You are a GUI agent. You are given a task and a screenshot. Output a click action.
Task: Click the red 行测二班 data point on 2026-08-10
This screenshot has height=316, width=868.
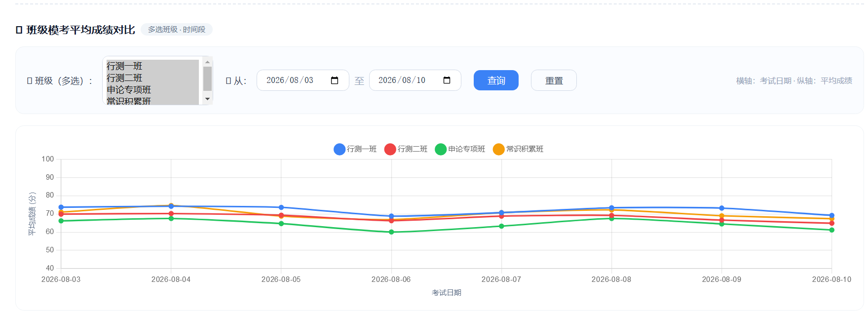click(x=831, y=223)
